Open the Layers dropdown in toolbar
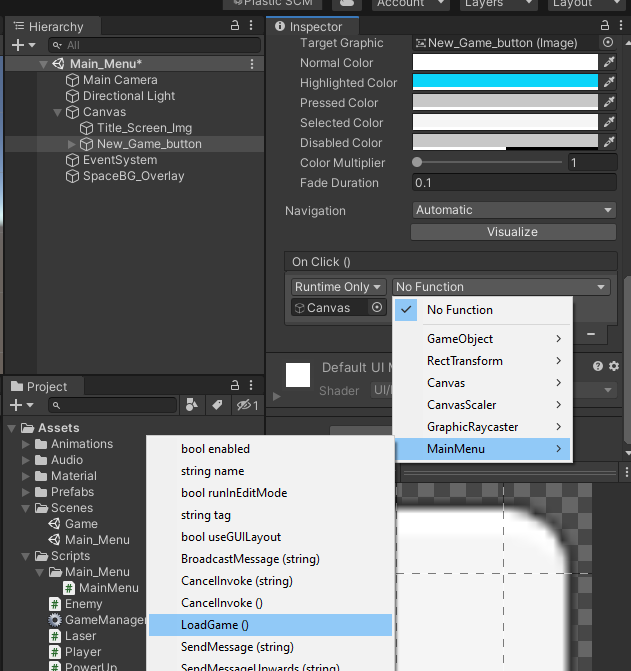This screenshot has height=671, width=631. pos(498,3)
